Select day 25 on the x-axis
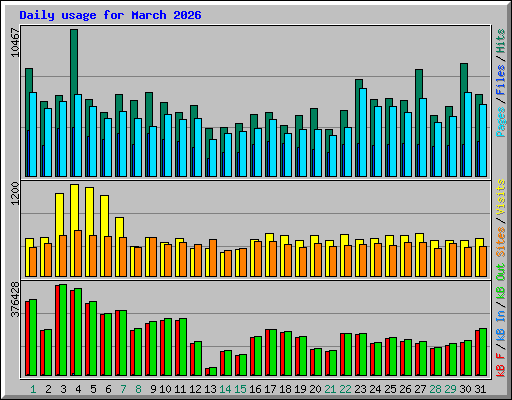 pos(390,389)
